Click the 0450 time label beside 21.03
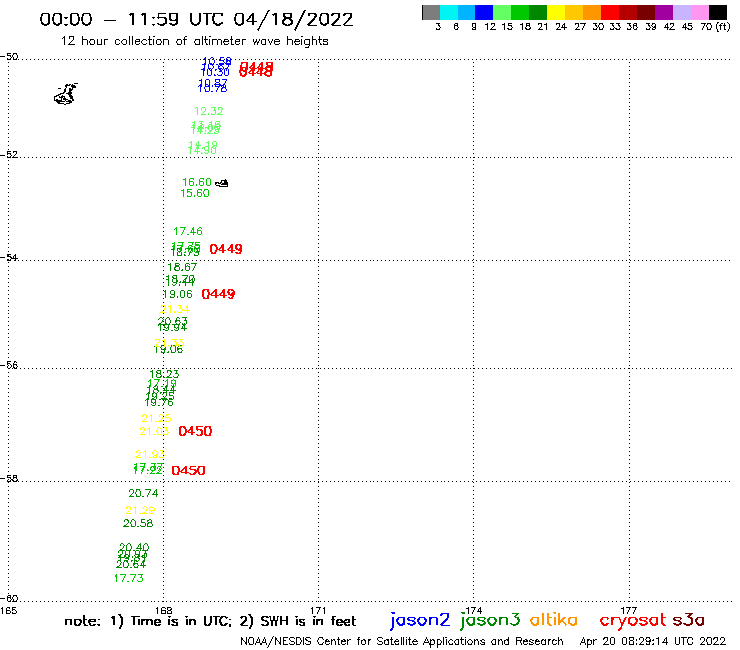The height and width of the screenshot is (650, 740). (x=195, y=431)
